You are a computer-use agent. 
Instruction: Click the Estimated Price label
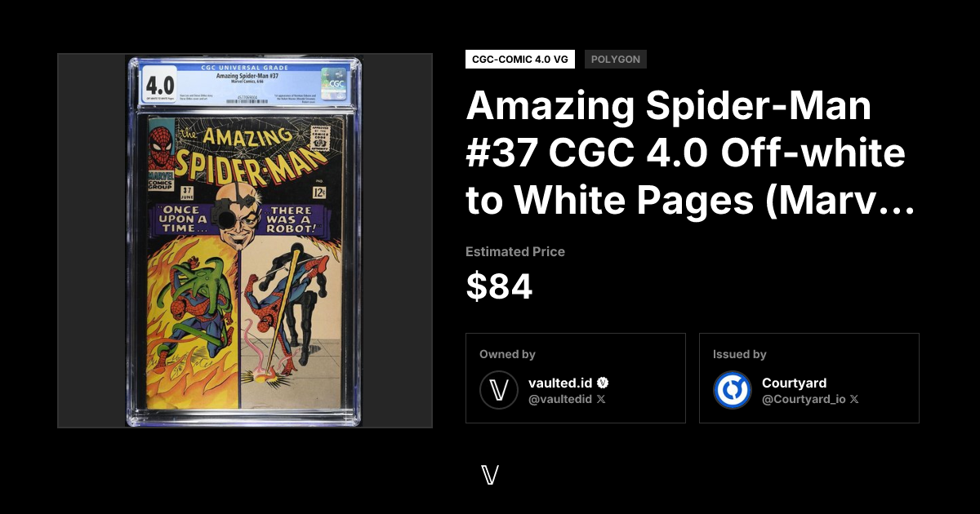click(x=515, y=251)
